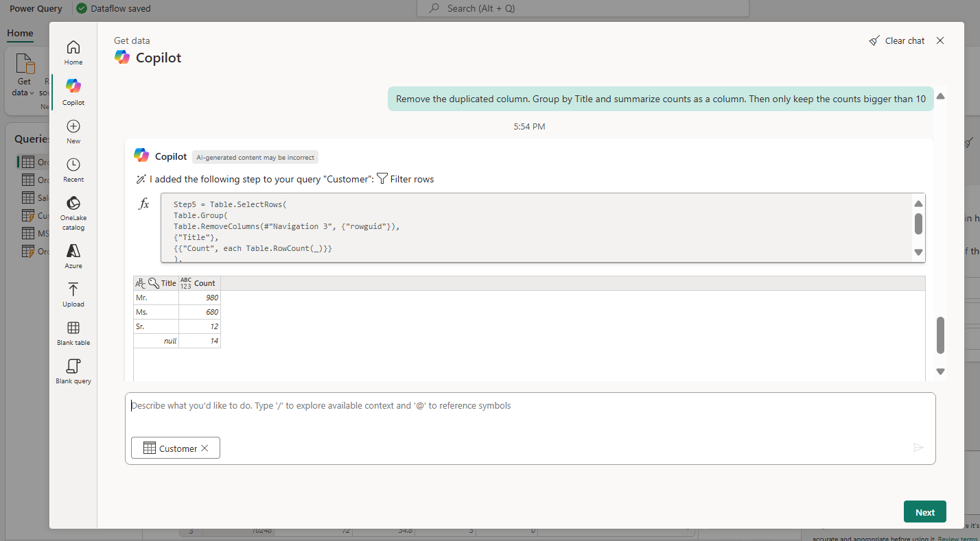Click the fx formula icon beside the code

(x=143, y=204)
